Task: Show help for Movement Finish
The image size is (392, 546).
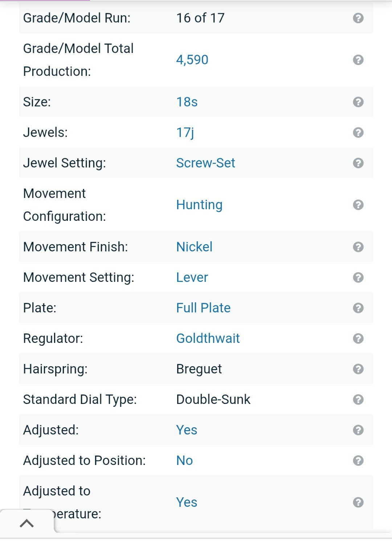Action: click(358, 247)
